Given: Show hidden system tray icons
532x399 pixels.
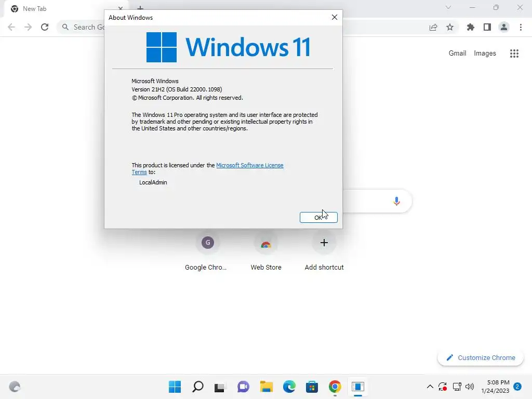Looking at the screenshot, I should [x=430, y=387].
